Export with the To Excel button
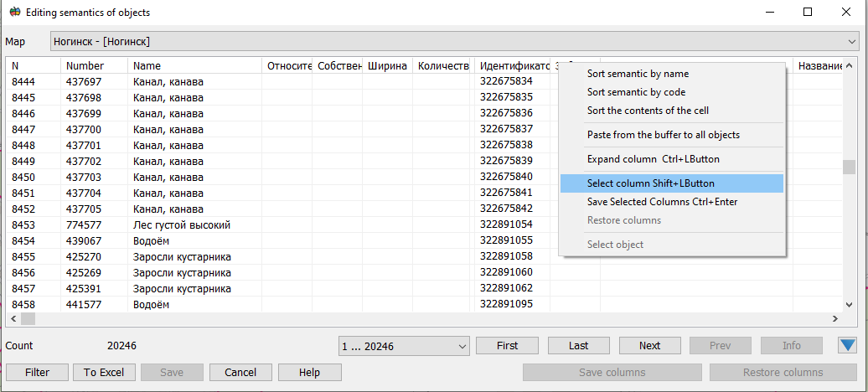This screenshot has width=868, height=392. click(x=104, y=373)
